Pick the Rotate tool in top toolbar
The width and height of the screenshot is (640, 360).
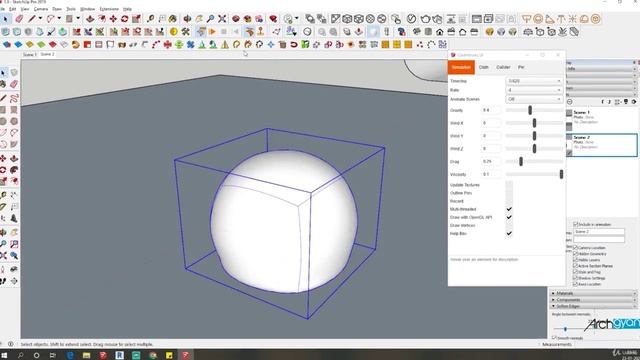click(x=124, y=19)
